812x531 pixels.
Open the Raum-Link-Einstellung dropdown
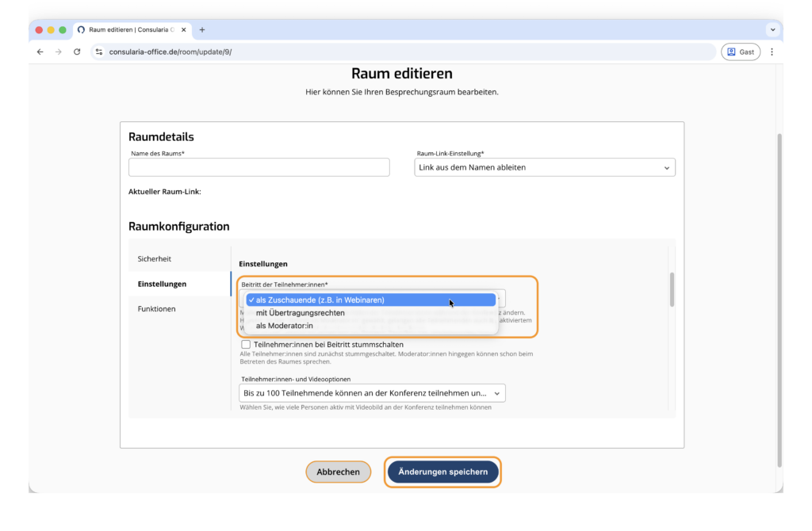tap(544, 167)
